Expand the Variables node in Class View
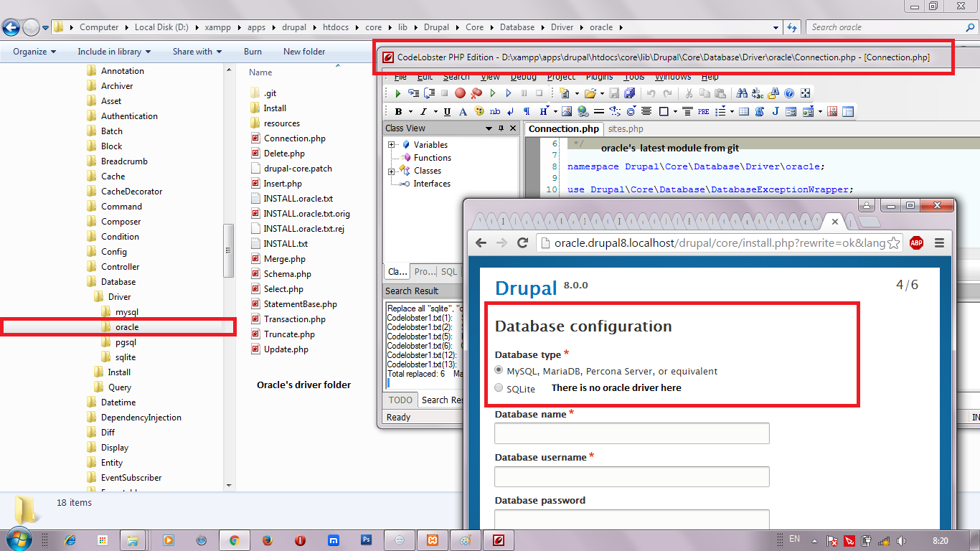Viewport: 980px width, 551px height. [x=391, y=144]
